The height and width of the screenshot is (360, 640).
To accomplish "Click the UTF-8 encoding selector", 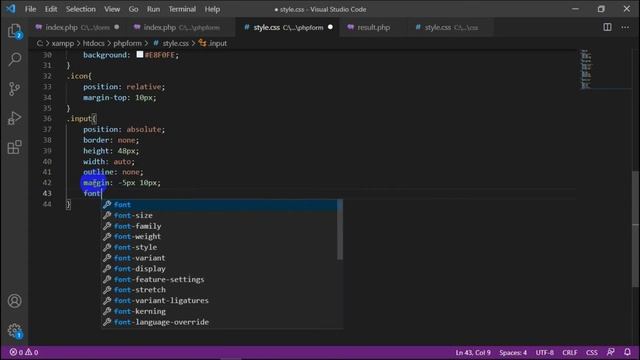I will 544,352.
